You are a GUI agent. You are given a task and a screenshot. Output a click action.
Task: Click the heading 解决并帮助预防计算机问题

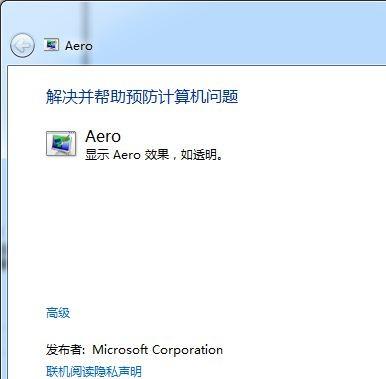(x=142, y=97)
